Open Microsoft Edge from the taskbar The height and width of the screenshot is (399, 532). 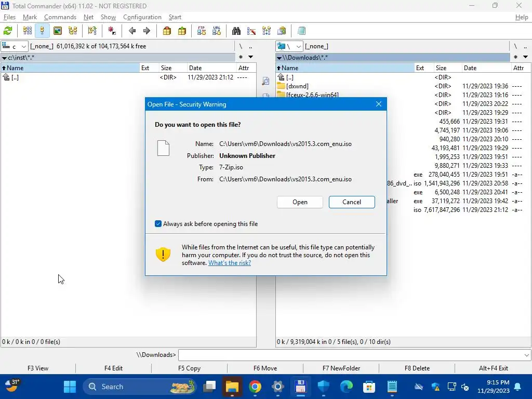[x=346, y=387]
